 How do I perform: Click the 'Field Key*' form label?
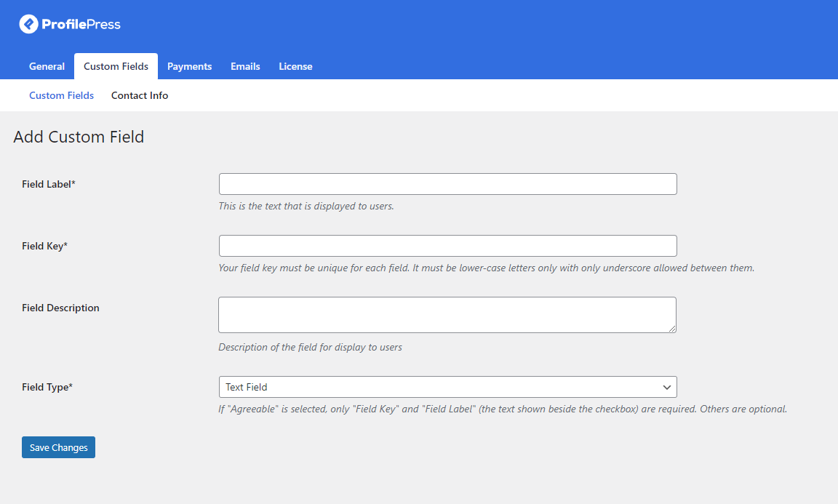45,246
